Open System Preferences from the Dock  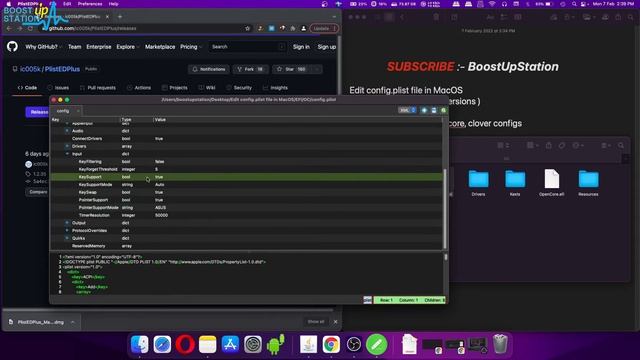(253, 344)
